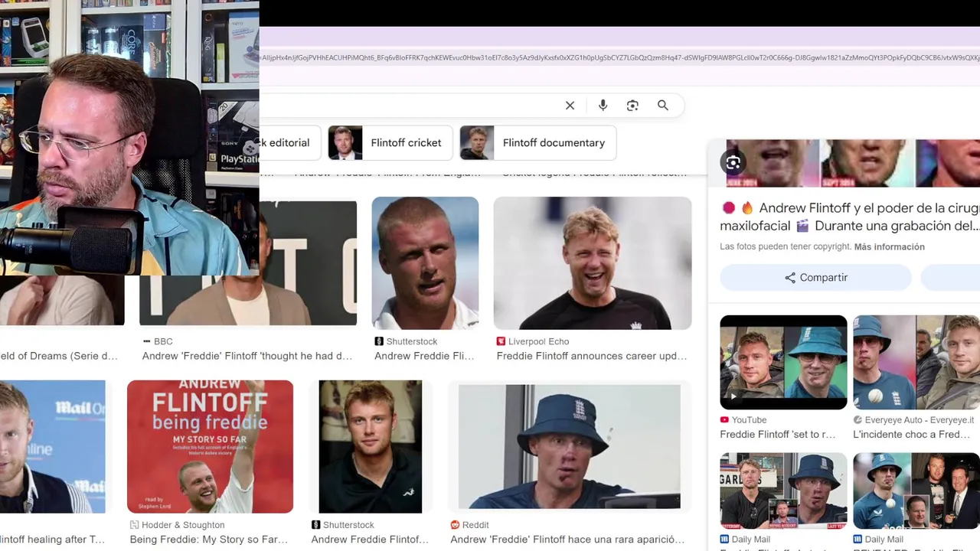Click 'Freddie Flintoff set to r...' YouTube caption
The height and width of the screenshot is (551, 980).
(778, 435)
